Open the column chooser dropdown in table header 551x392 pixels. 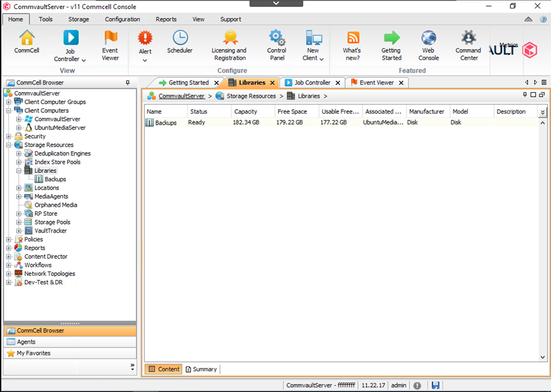click(542, 112)
